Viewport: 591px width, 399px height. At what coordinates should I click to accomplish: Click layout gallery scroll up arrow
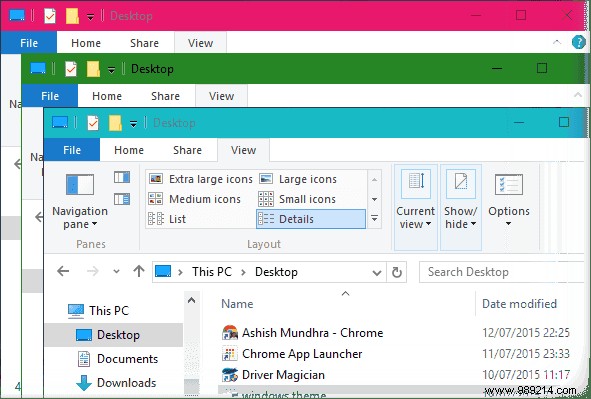375,179
